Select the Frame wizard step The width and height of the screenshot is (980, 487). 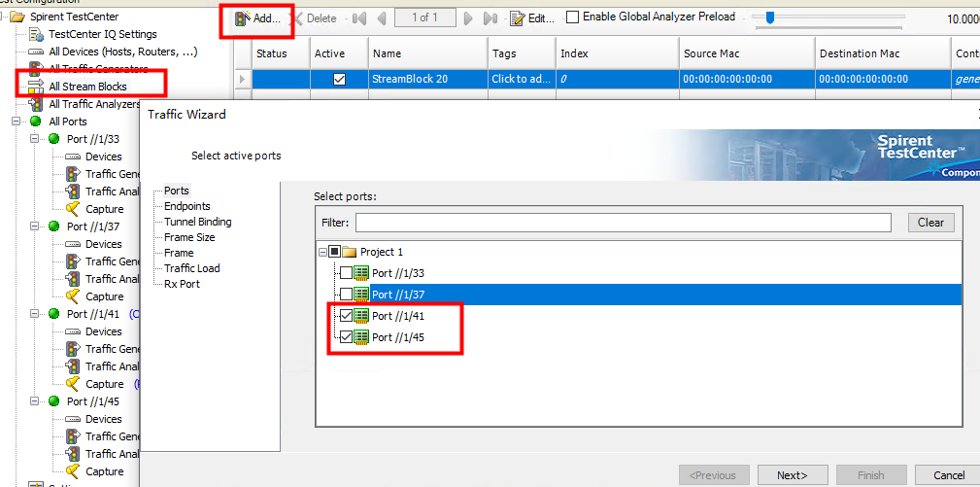[179, 253]
